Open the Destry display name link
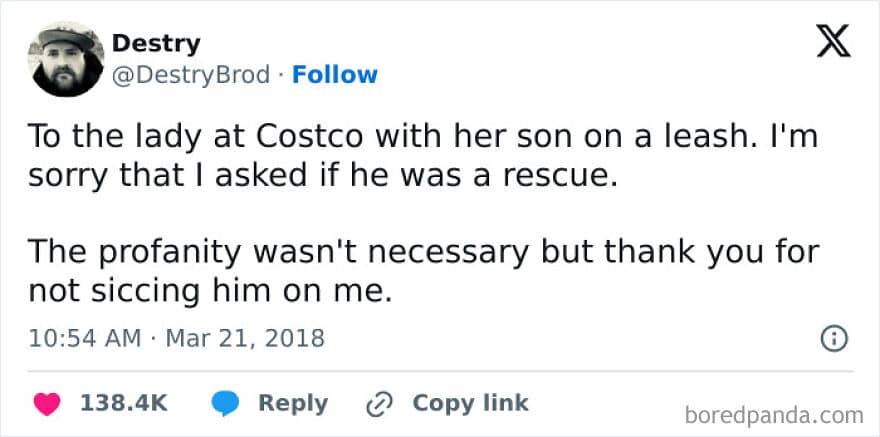 pos(156,44)
